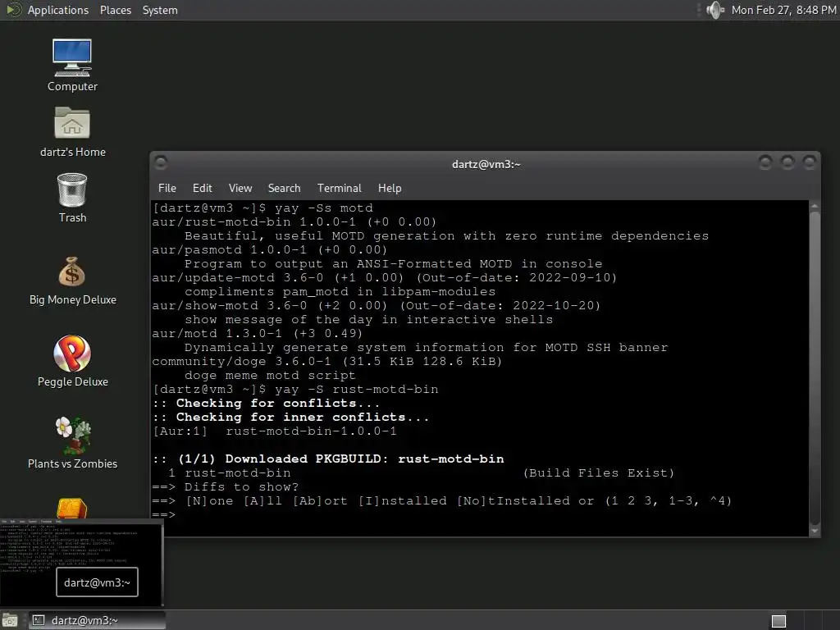Viewport: 840px width, 630px height.
Task: Click the 'aur/show-motd 3.6-0' line
Action: tap(377, 305)
